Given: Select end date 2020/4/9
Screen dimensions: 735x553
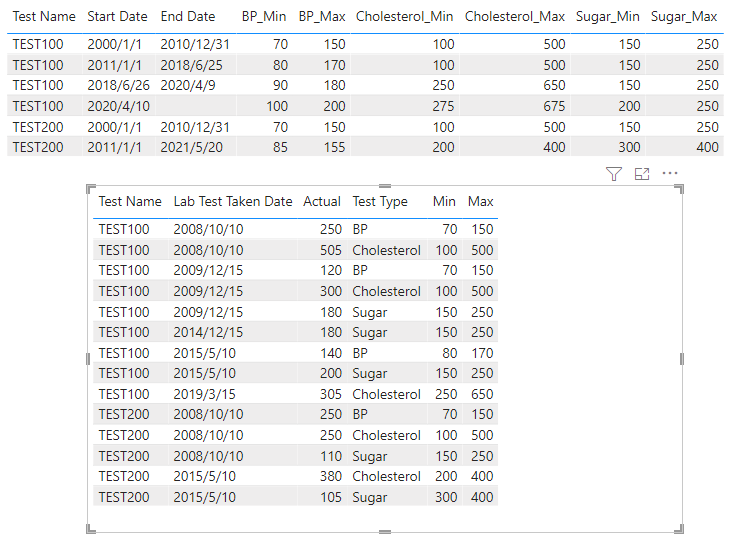Looking at the screenshot, I should (x=188, y=85).
